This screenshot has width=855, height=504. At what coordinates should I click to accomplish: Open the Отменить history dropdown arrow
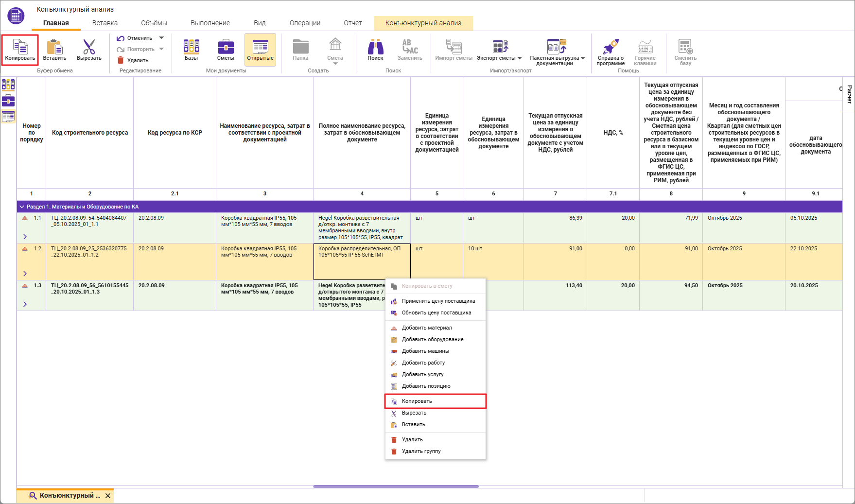pyautogui.click(x=161, y=38)
